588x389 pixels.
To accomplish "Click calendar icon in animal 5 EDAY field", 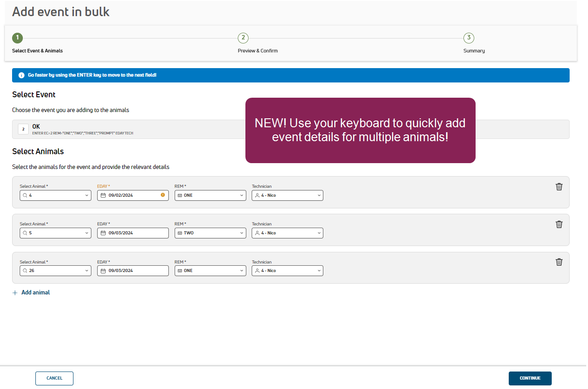I will tap(103, 233).
